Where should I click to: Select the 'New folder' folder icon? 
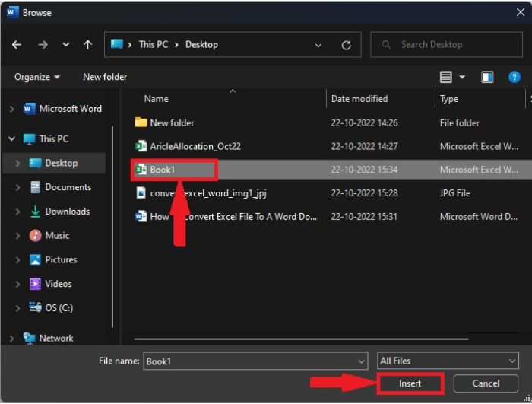141,122
